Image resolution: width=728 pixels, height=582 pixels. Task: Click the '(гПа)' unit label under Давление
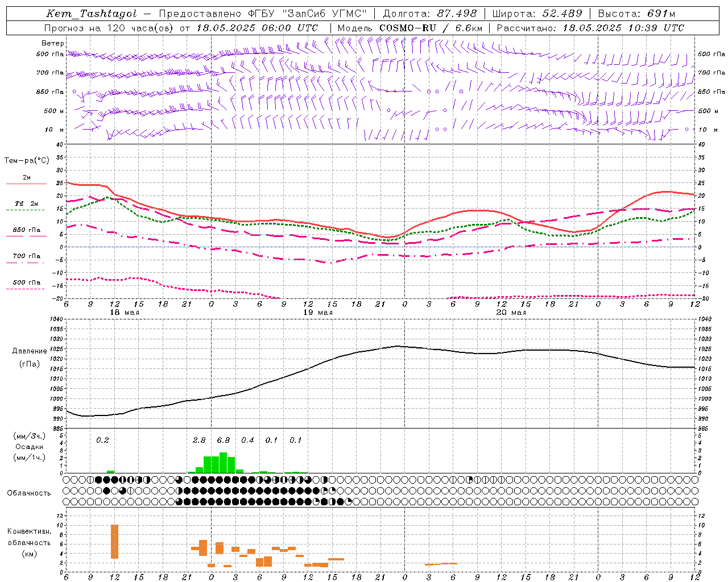click(30, 364)
